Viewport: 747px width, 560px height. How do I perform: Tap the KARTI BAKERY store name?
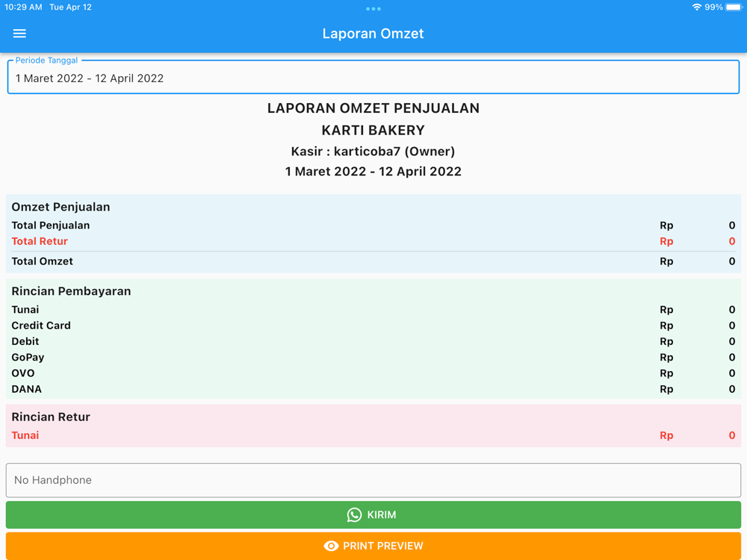(373, 130)
